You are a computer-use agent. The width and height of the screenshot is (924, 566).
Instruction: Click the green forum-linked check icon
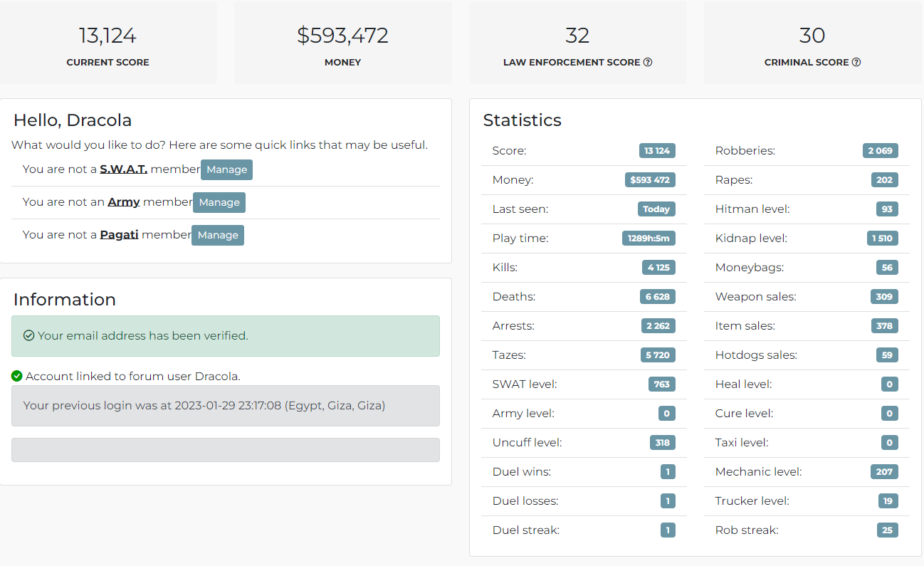pyautogui.click(x=17, y=376)
